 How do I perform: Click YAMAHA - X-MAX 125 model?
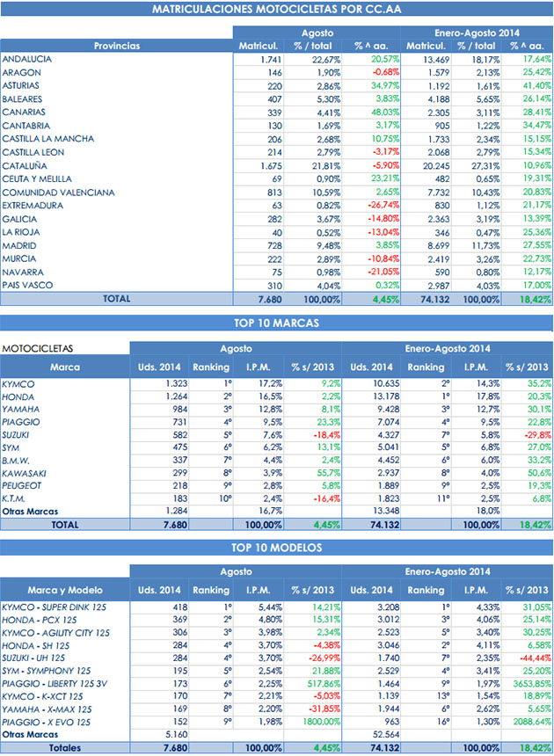[x=47, y=709]
